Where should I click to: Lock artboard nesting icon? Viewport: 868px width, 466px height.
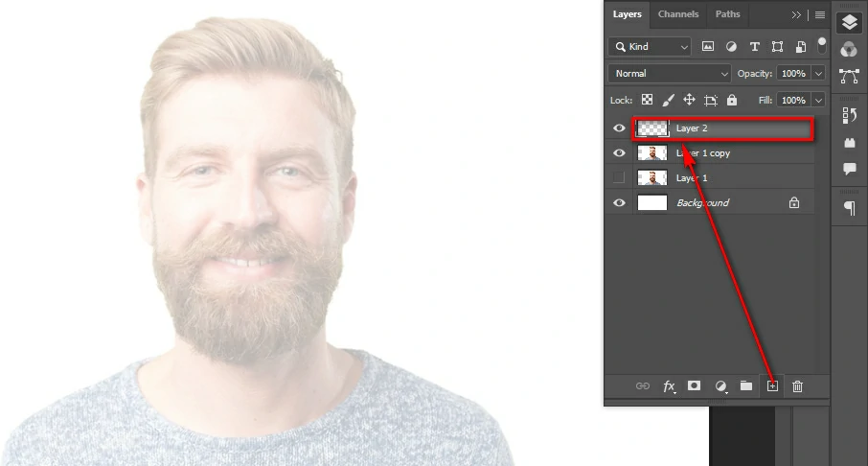pos(711,101)
